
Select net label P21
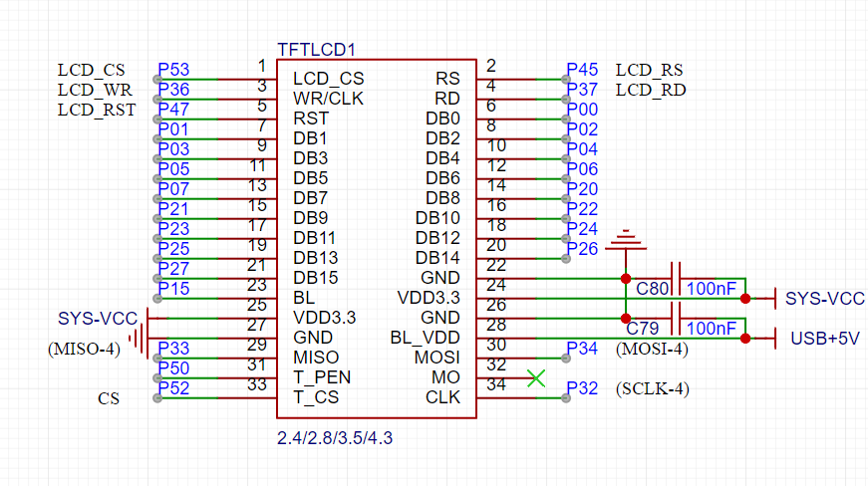(x=173, y=209)
